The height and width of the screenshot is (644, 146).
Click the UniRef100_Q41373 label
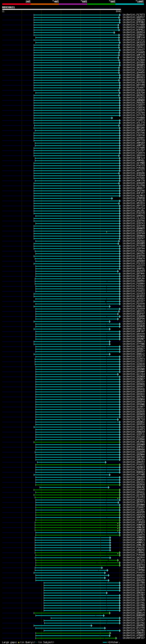point(134,562)
